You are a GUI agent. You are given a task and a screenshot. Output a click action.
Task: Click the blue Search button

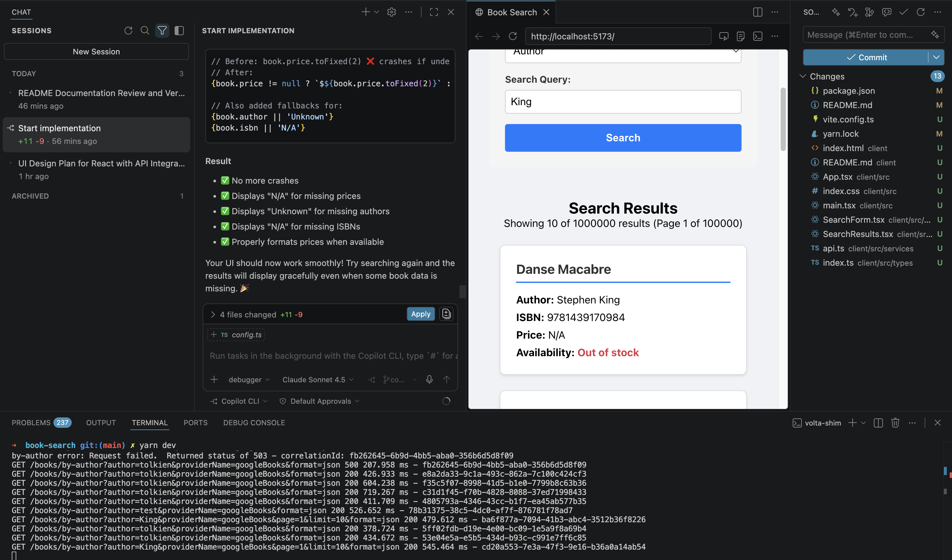623,138
